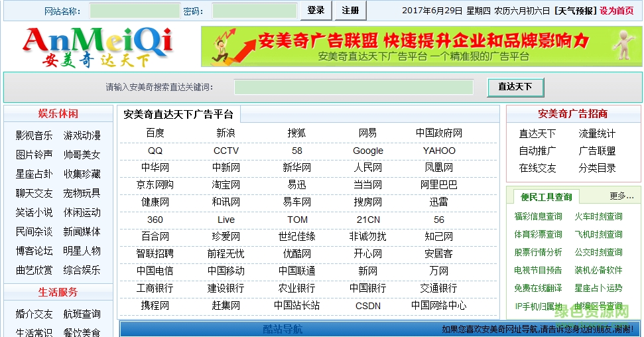Open 婚介交友 in 生活服务
The height and width of the screenshot is (337, 644).
(x=34, y=314)
